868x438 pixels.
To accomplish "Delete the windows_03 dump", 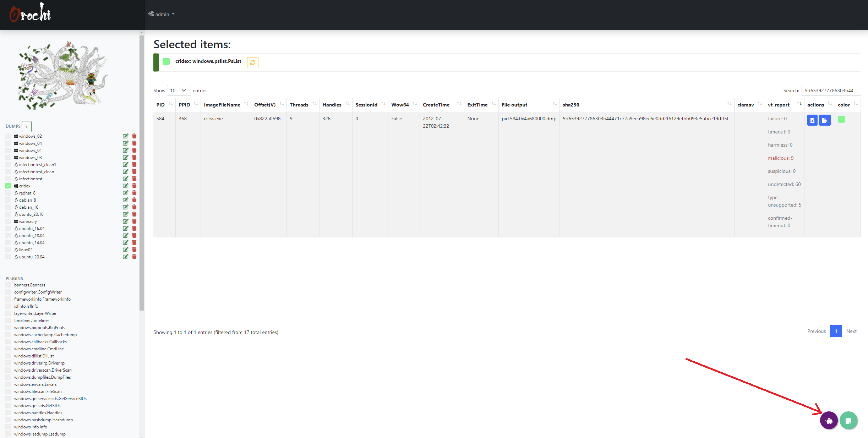I will pos(134,158).
